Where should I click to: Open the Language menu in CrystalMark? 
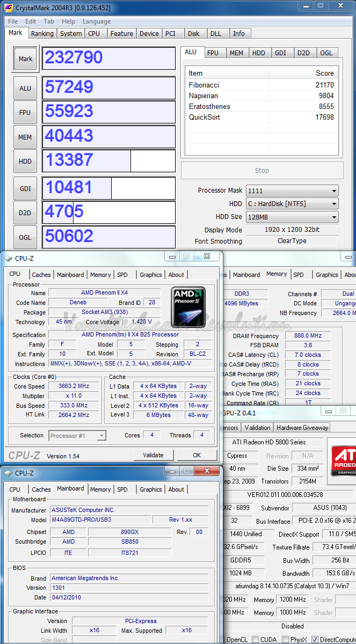97,21
